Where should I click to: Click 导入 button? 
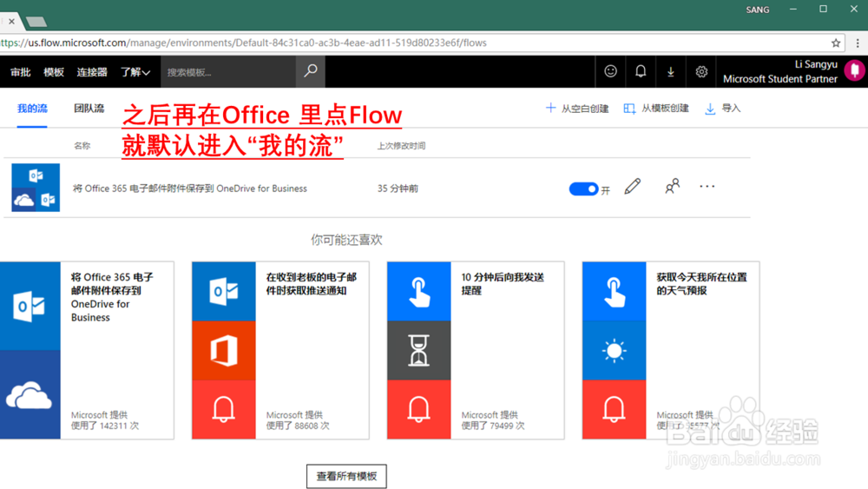point(723,109)
